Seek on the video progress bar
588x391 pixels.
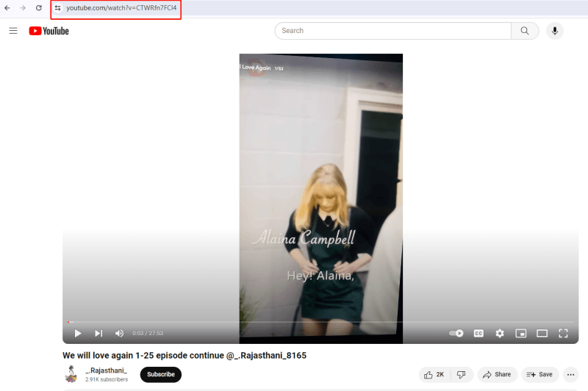[x=320, y=322]
